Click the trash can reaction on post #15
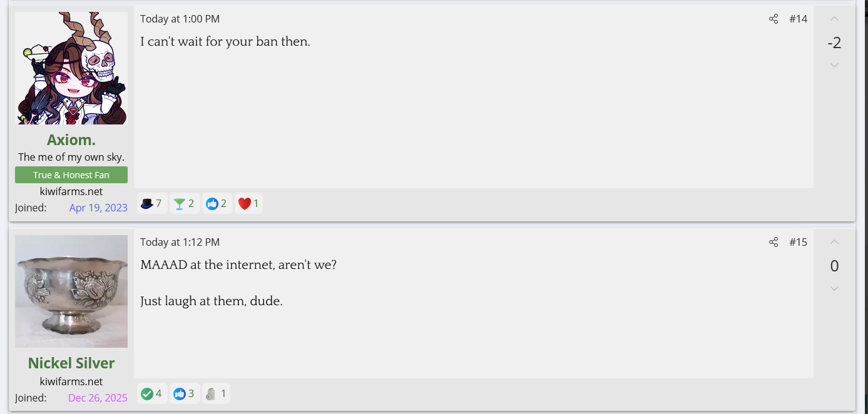 (216, 393)
